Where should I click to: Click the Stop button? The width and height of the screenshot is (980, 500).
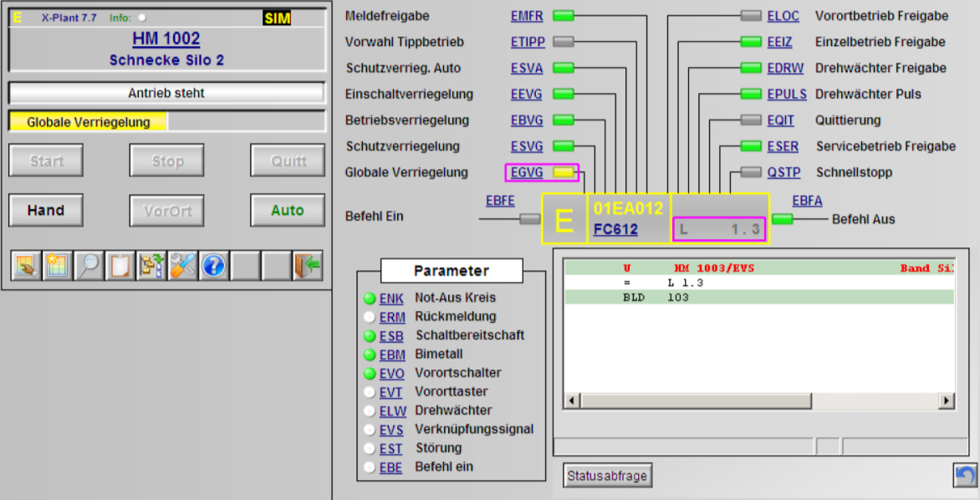coord(167,161)
